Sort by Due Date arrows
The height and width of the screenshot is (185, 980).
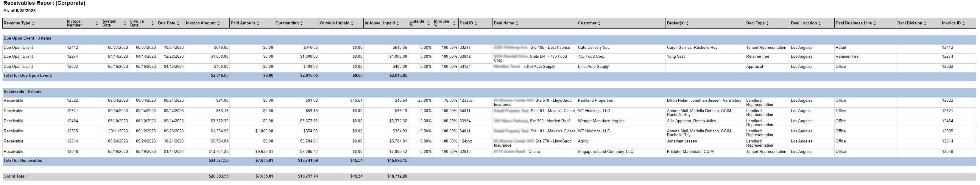tap(178, 23)
